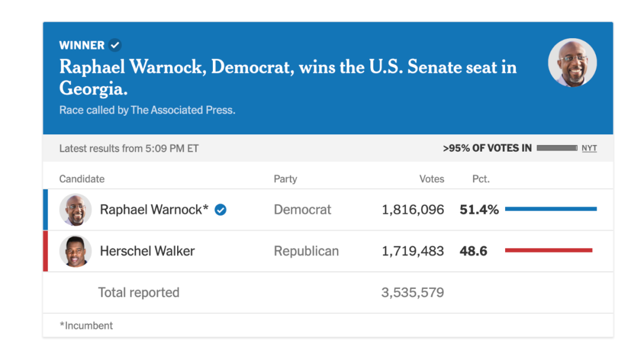This screenshot has height=363, width=644.
Task: Click the Herschel Walker candidate name
Action: click(147, 251)
